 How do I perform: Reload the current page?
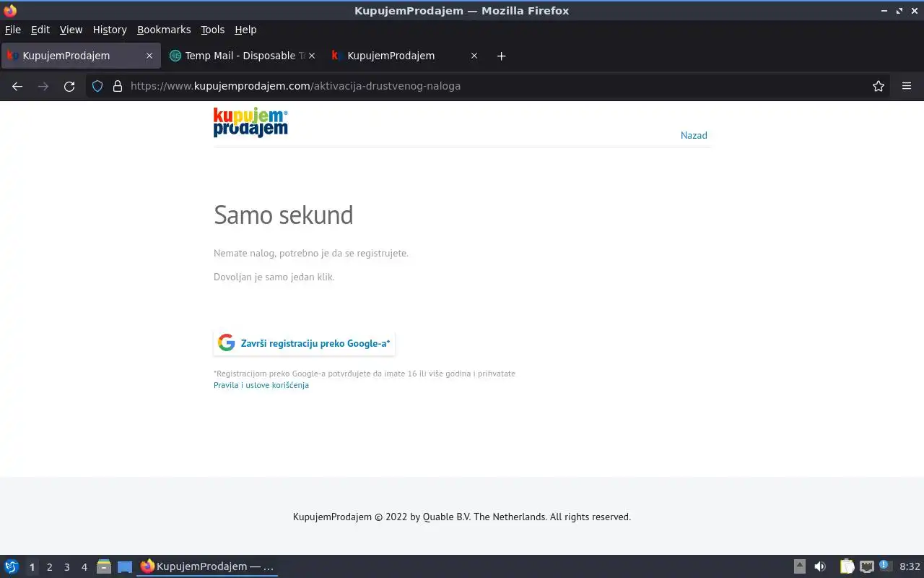click(69, 86)
